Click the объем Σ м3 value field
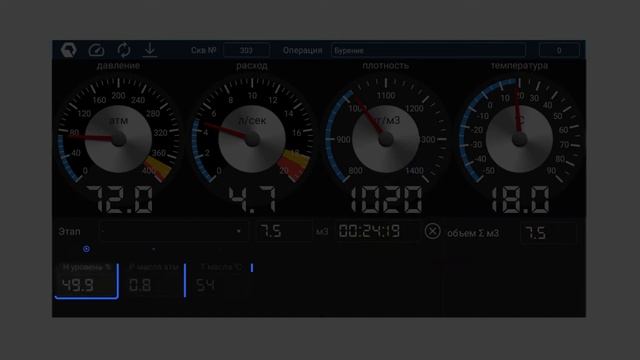The width and height of the screenshot is (640, 360). tap(549, 233)
